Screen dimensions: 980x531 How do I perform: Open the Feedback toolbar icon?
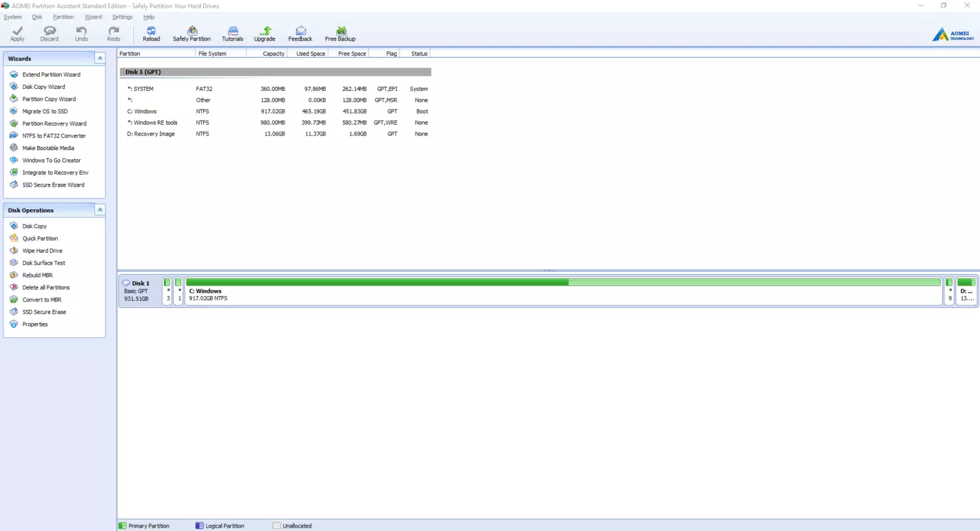point(300,34)
